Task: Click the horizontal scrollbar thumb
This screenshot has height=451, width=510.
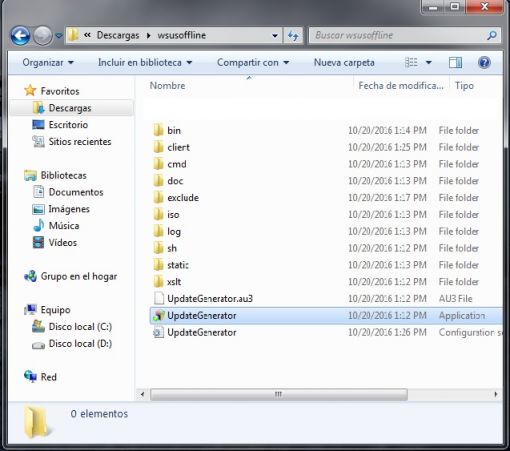Action: [x=279, y=394]
